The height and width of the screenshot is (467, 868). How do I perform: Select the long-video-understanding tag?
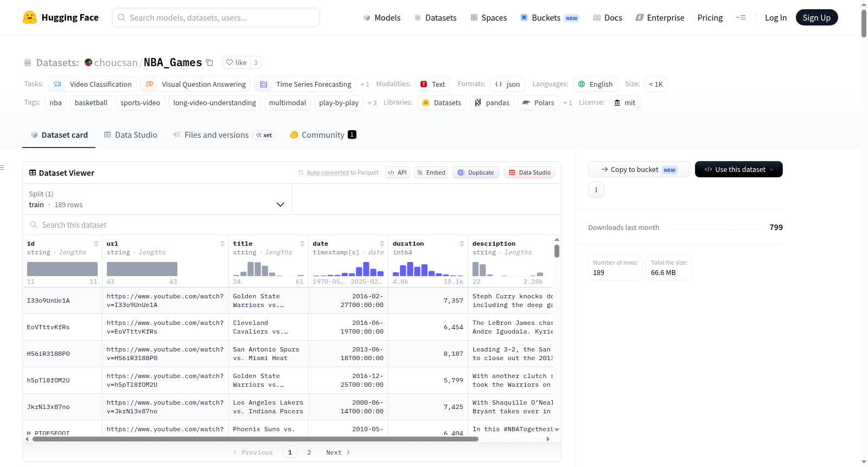coord(215,103)
